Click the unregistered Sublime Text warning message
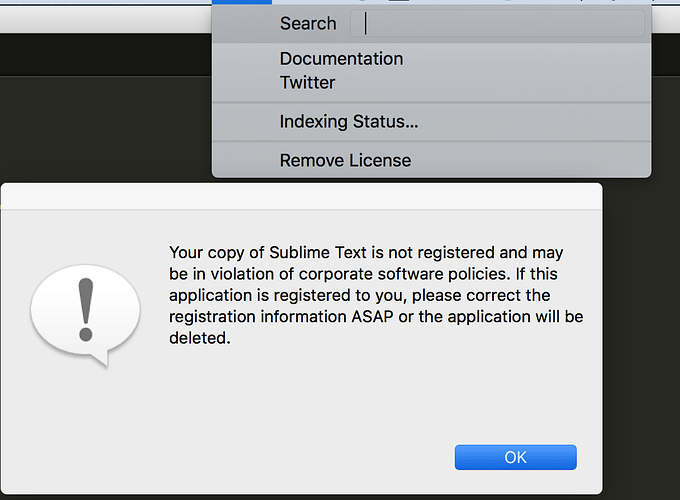The image size is (680, 500). [376, 295]
